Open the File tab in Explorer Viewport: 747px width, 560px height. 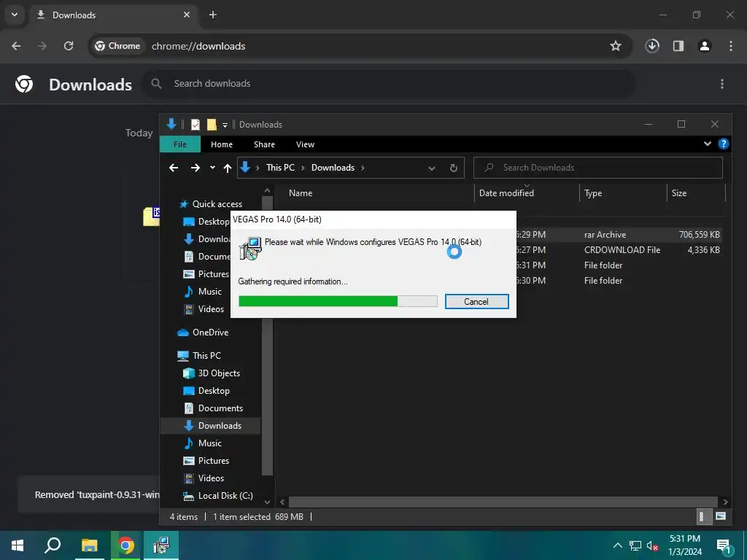(x=180, y=144)
